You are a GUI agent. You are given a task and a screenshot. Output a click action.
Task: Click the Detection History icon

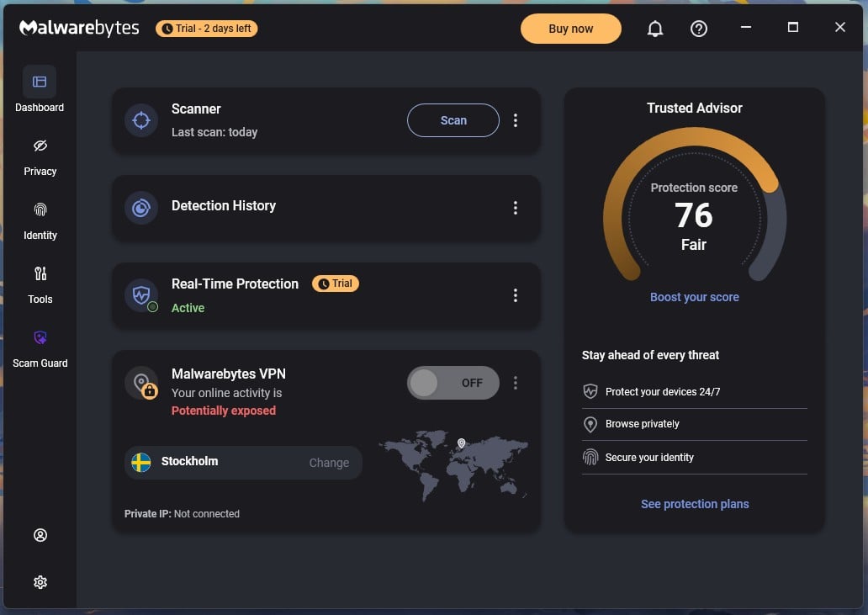[141, 208]
